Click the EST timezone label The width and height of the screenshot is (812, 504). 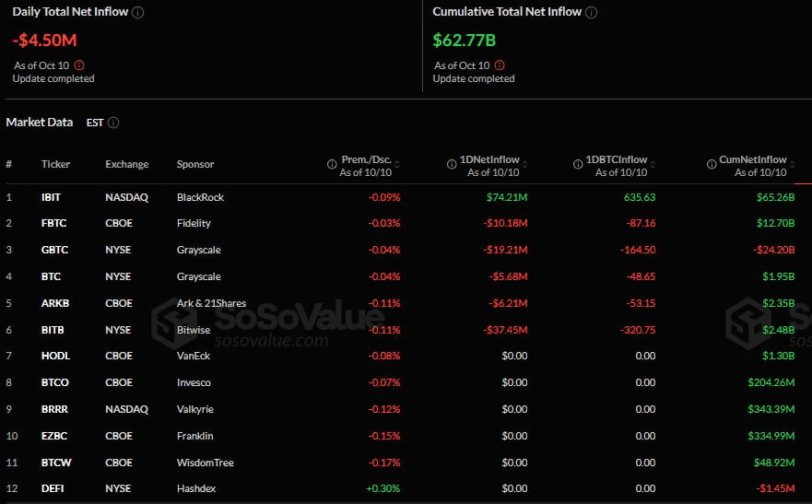(95, 123)
